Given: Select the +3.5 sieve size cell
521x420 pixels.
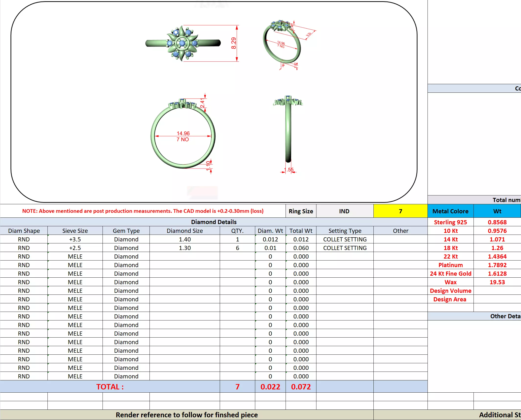Looking at the screenshot, I should pos(75,239).
